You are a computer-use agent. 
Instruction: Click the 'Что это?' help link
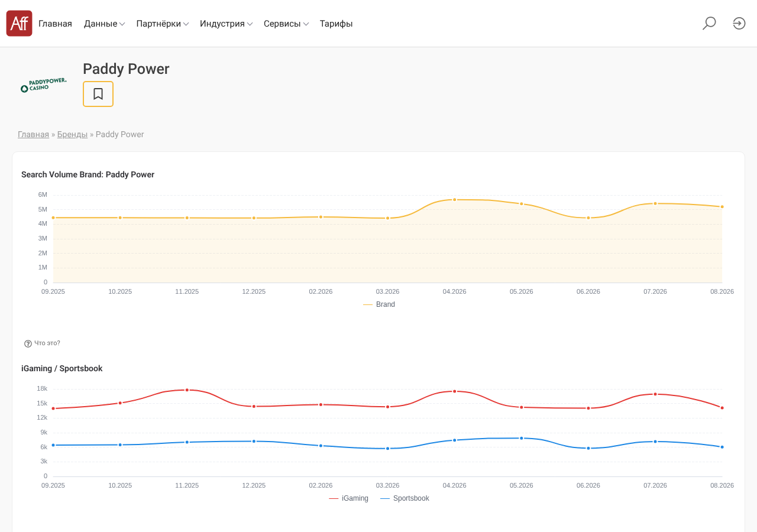[47, 343]
